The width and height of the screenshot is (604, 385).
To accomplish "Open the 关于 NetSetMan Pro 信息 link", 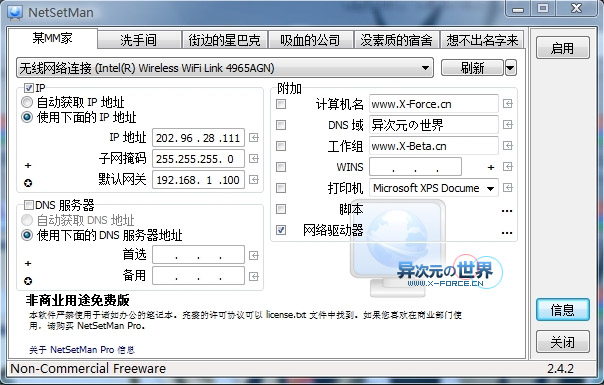I will pos(82,350).
